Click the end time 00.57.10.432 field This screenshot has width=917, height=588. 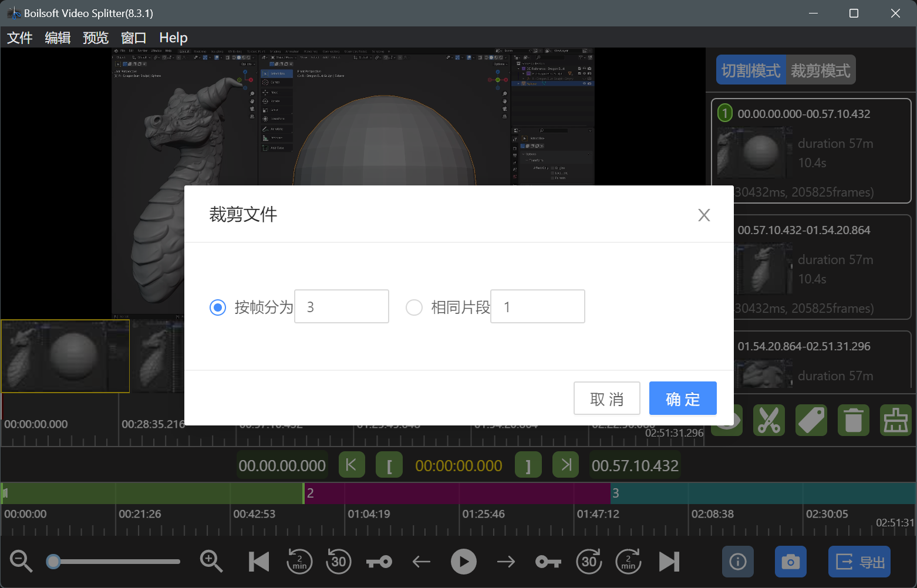(635, 465)
